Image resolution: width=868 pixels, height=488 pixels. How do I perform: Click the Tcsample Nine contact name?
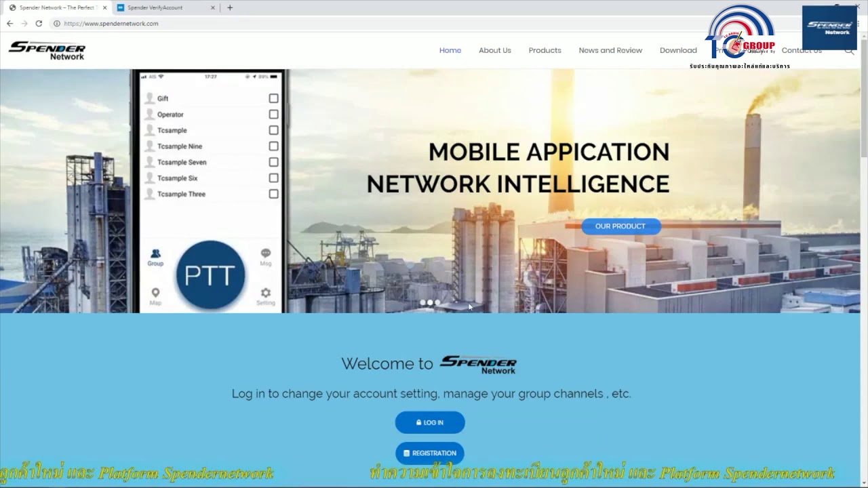pyautogui.click(x=180, y=146)
